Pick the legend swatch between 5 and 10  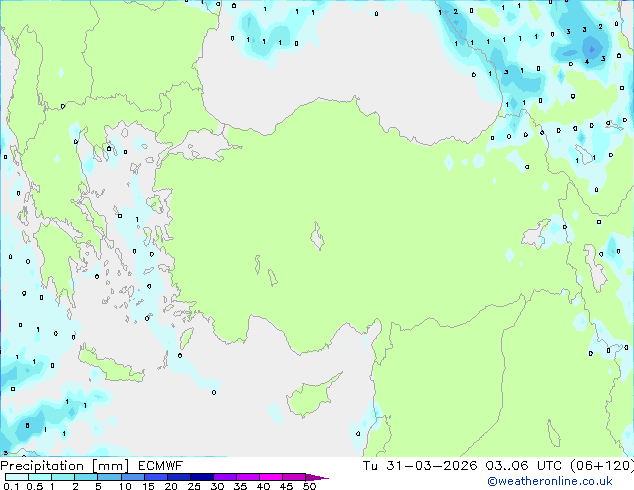[x=110, y=477]
